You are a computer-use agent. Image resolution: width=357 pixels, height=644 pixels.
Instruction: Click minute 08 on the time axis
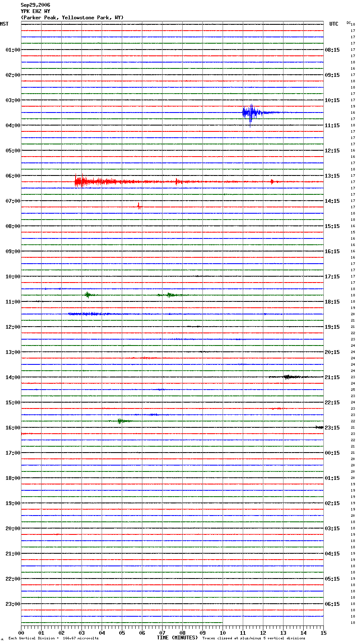click(x=182, y=633)
